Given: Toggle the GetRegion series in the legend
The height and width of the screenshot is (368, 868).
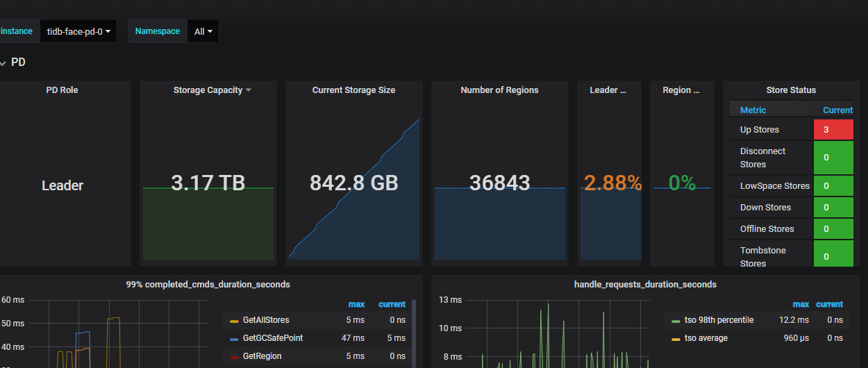Looking at the screenshot, I should coord(262,356).
